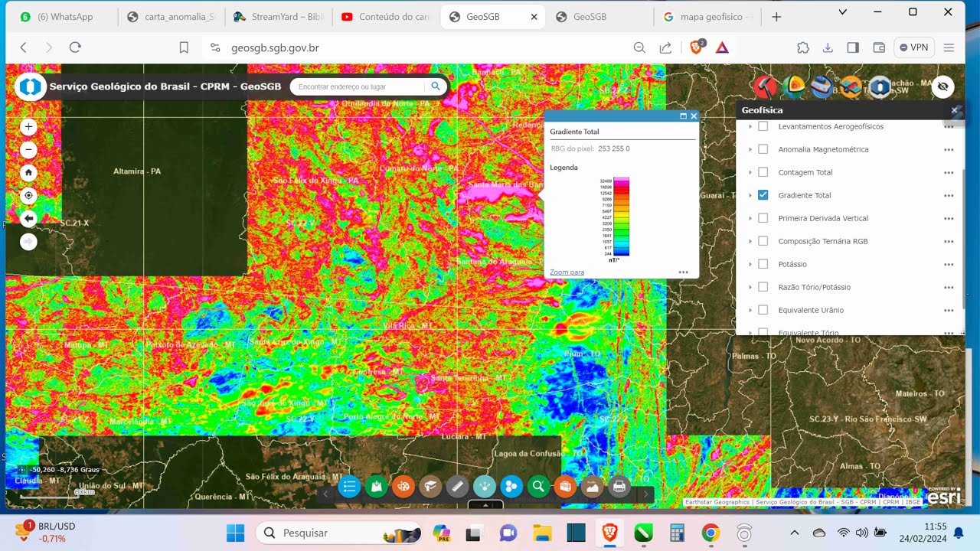Screen dimensions: 980x551
Task: Open the blue hexagons widget
Action: coord(511,486)
